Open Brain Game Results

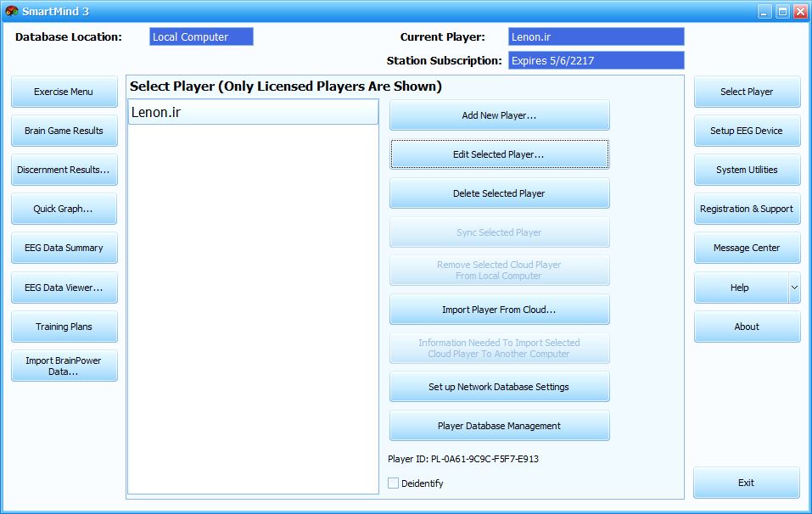coord(64,131)
